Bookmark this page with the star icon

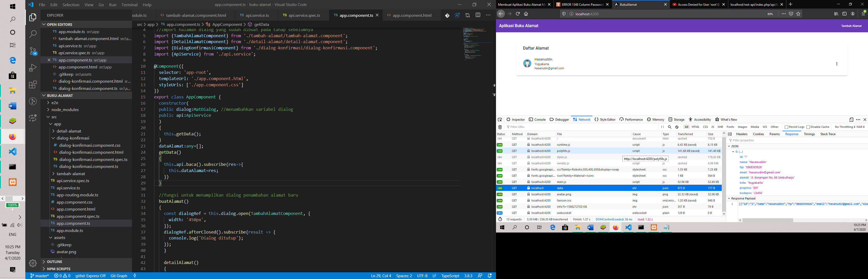[x=798, y=14]
